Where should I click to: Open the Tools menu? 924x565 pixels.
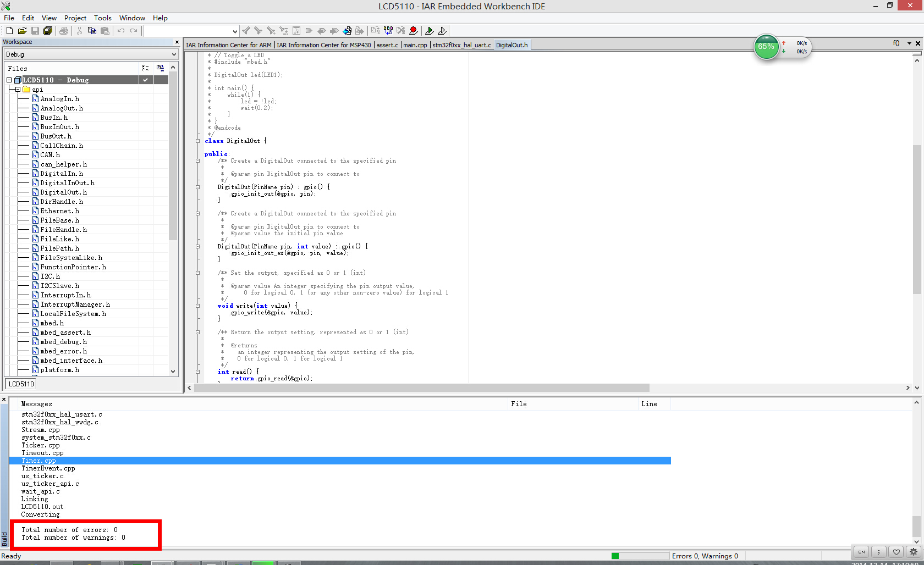(x=103, y=18)
